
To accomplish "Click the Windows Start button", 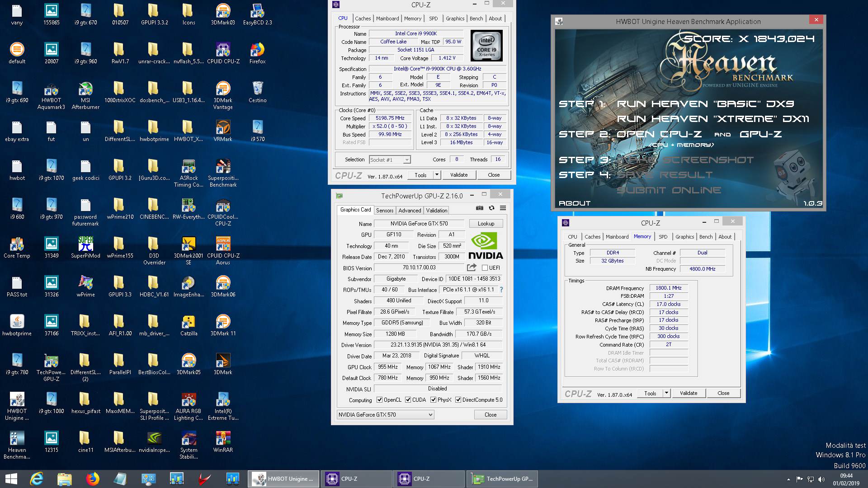I will (x=11, y=479).
